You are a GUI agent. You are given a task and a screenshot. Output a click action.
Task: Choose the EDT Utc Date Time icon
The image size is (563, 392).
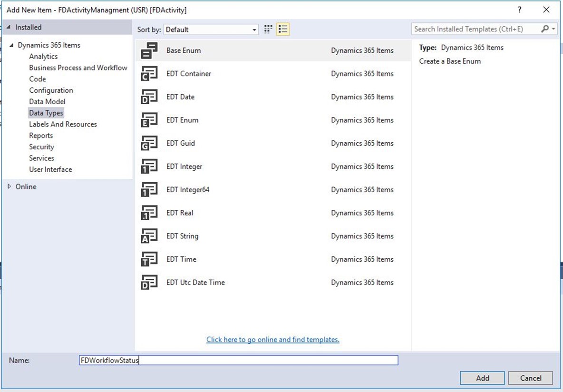click(x=149, y=283)
